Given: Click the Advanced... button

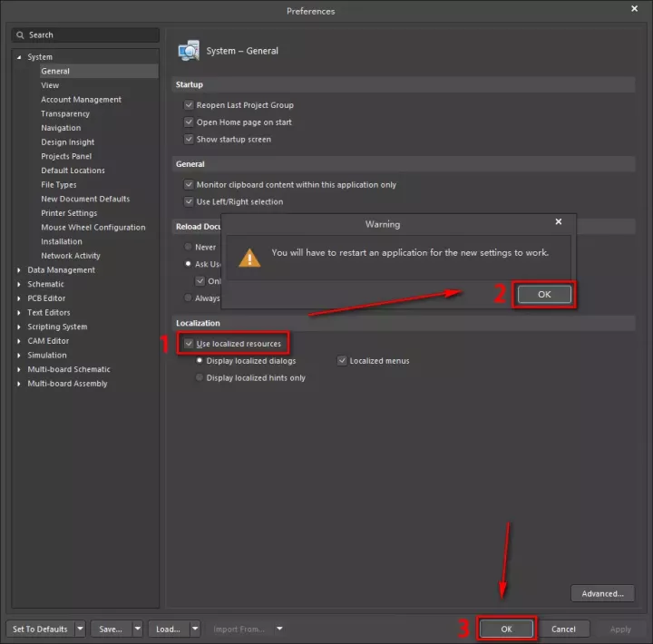Looking at the screenshot, I should tap(602, 594).
